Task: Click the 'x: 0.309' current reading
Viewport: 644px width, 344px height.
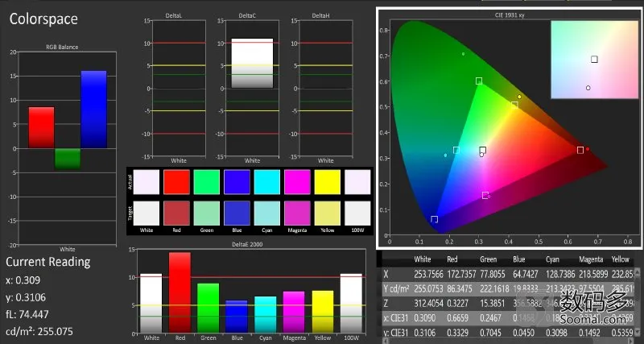Action: pyautogui.click(x=23, y=280)
